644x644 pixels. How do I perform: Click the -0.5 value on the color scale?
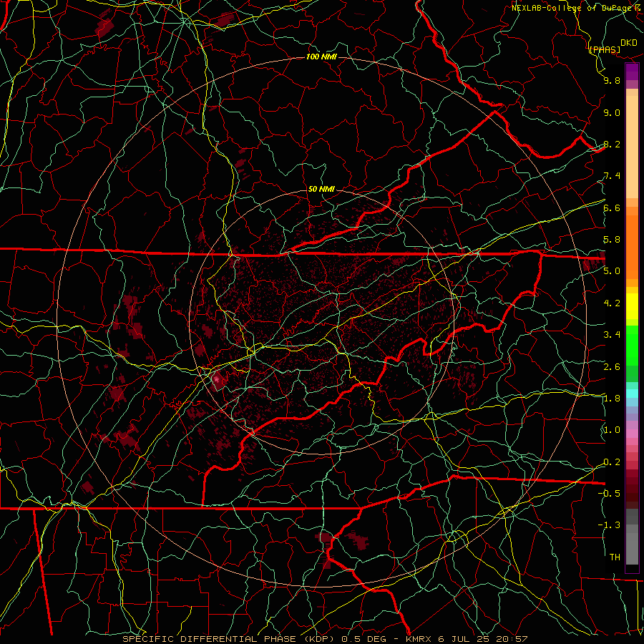click(609, 494)
